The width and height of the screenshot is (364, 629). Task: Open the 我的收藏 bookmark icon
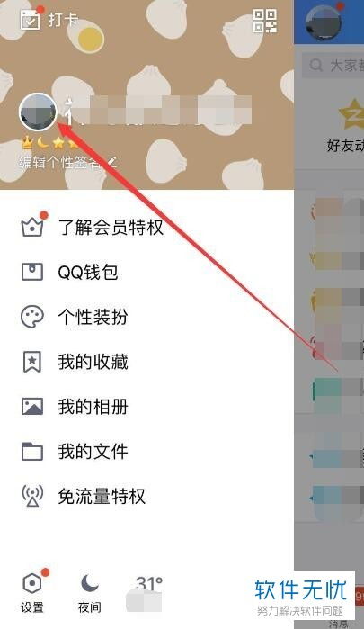click(x=32, y=362)
